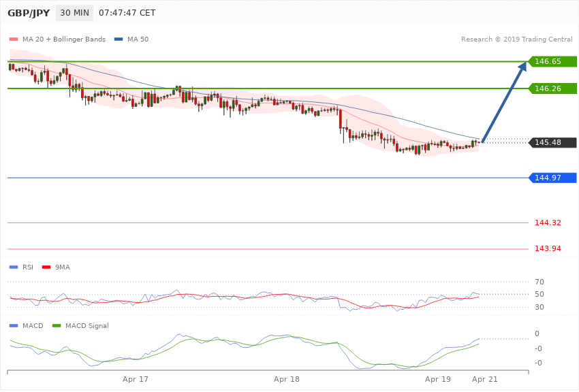This screenshot has height=392, width=579.
Task: Click the RSI 30 axis value
Action: coord(539,307)
